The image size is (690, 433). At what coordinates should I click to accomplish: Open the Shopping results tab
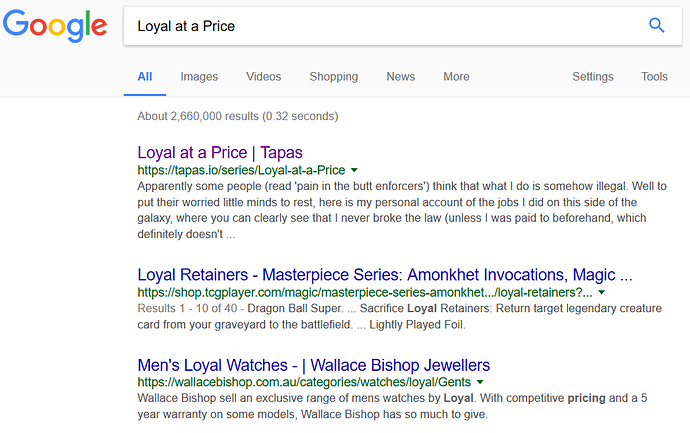[x=333, y=77]
